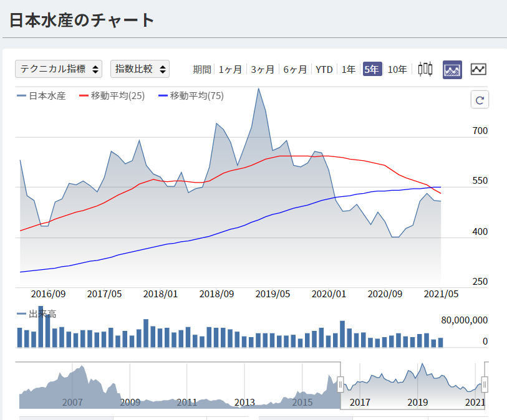Screen dimensions: 507x420
Task: Select the YTD period
Action: (324, 69)
